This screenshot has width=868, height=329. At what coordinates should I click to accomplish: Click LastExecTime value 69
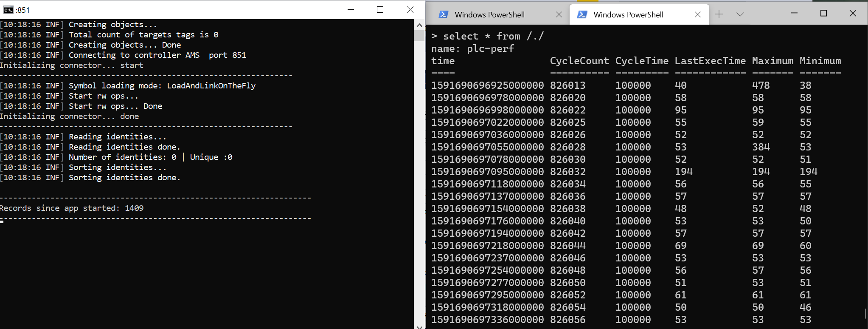click(681, 246)
